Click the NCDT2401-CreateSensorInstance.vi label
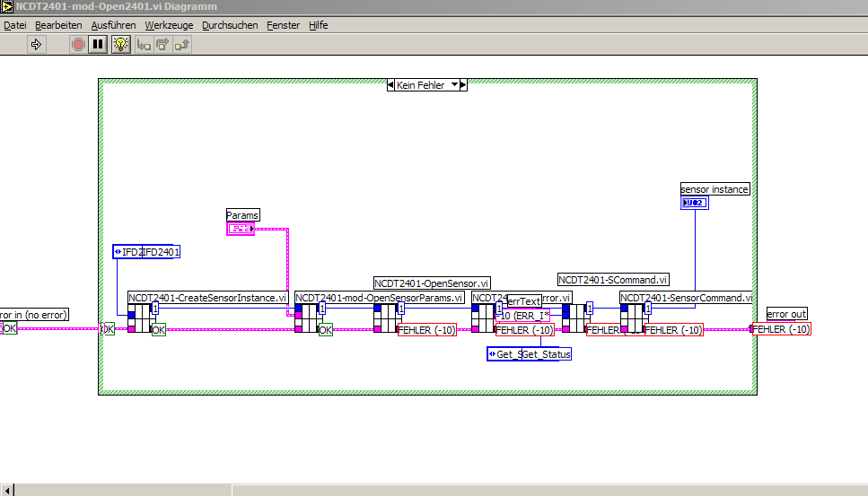Screen dimensions: 868x496 207,298
